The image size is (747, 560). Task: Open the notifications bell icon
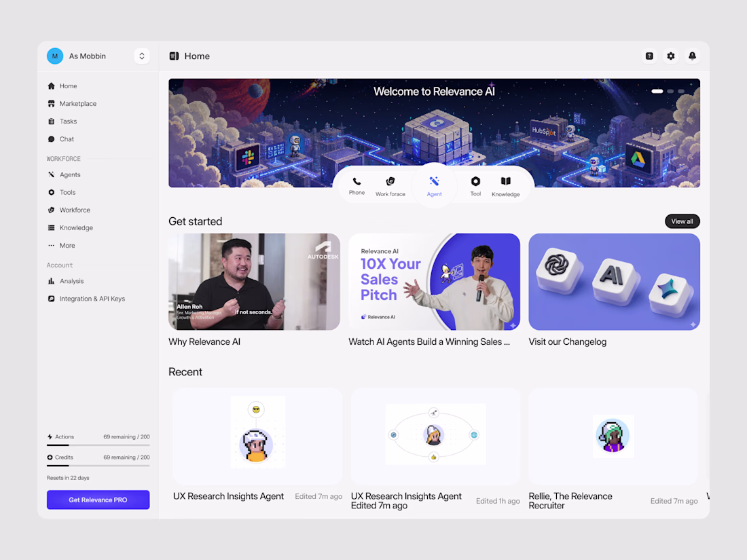(x=692, y=56)
